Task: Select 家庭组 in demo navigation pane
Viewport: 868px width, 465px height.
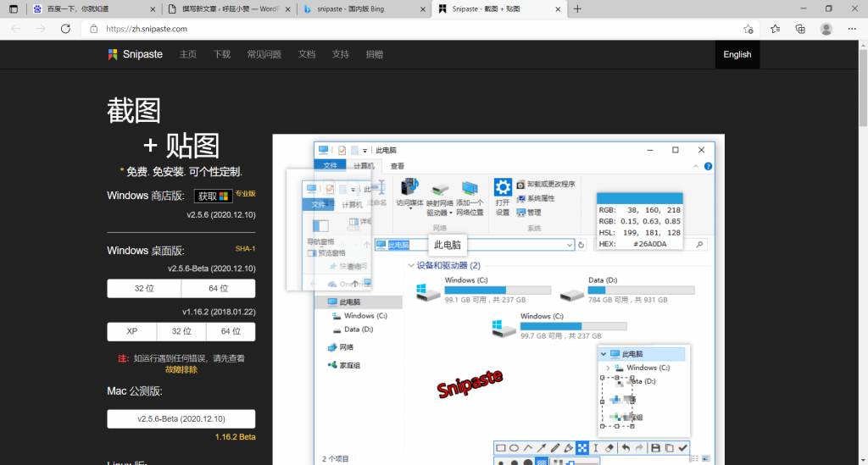Action: (x=344, y=365)
